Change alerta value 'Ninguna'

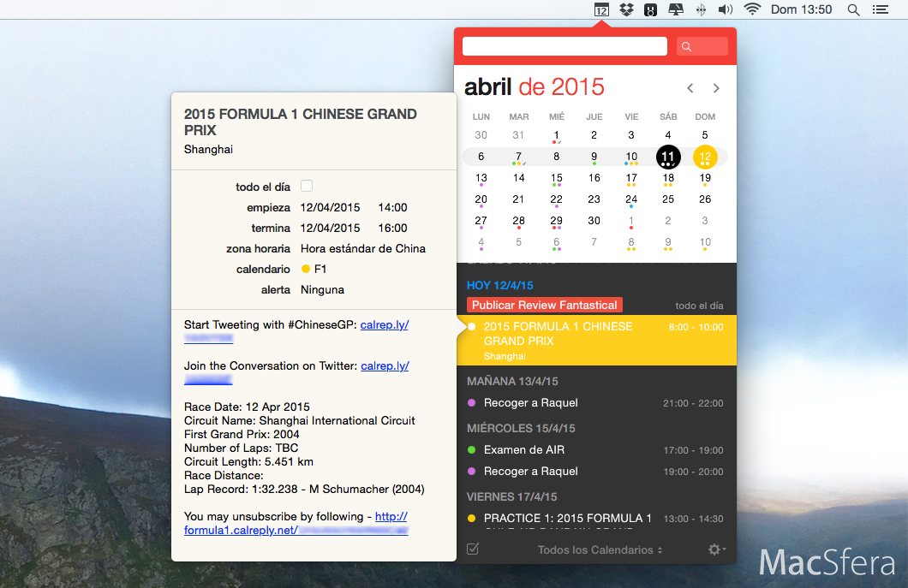pyautogui.click(x=322, y=290)
